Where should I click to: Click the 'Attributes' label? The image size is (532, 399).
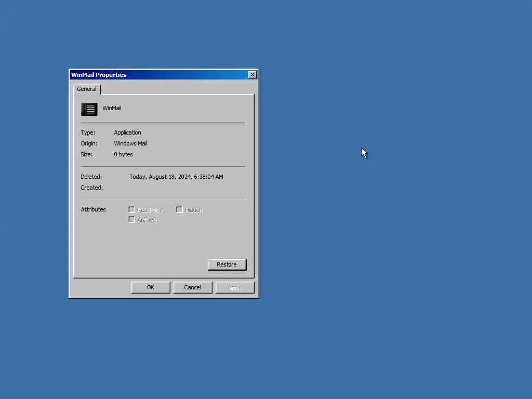click(94, 210)
